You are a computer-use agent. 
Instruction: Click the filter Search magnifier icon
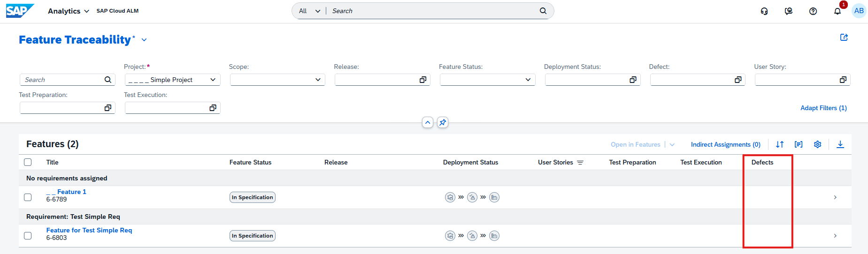coord(108,80)
